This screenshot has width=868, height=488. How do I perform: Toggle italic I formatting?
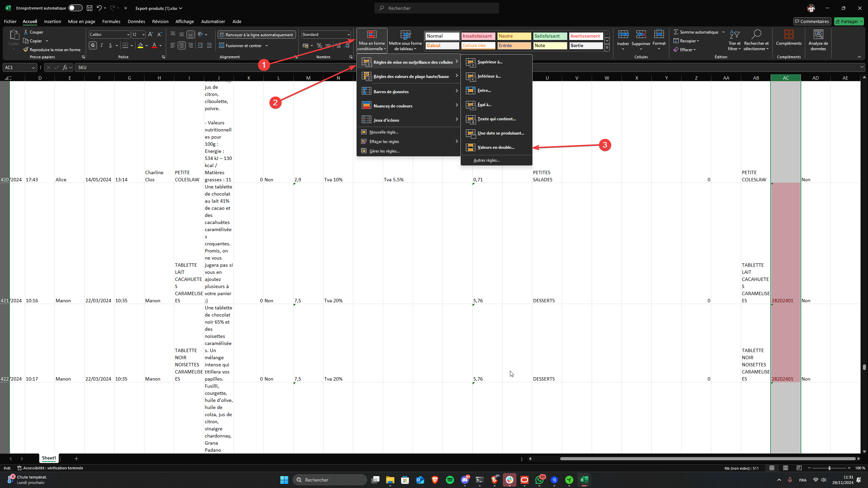pos(102,45)
